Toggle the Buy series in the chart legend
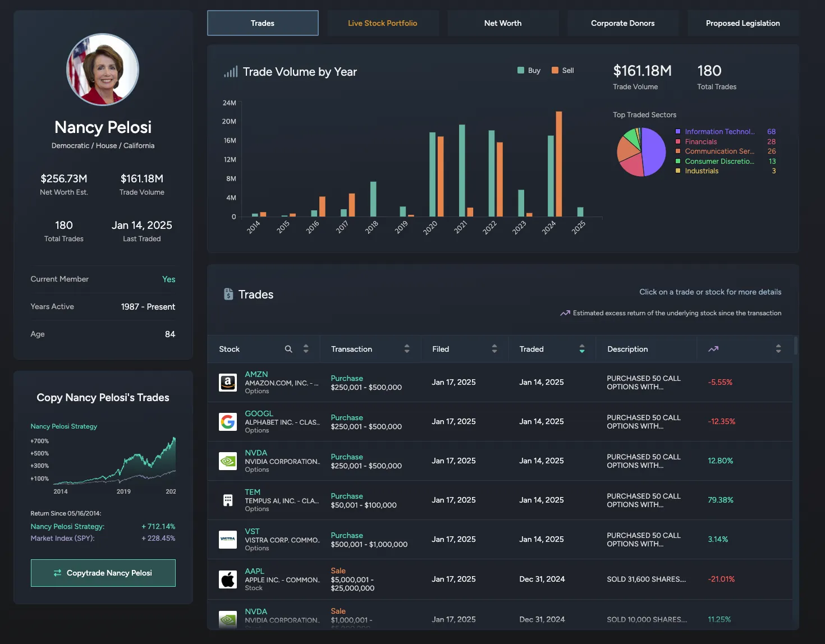825x644 pixels. coord(529,70)
